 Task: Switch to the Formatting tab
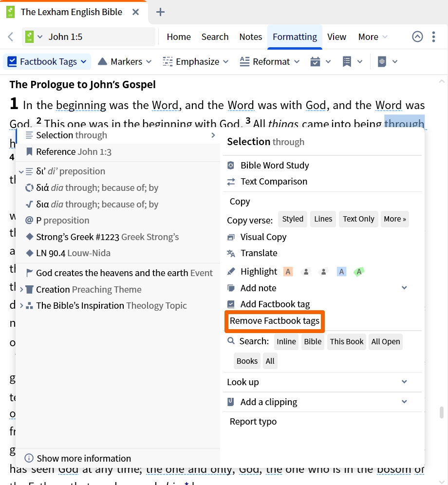(295, 37)
